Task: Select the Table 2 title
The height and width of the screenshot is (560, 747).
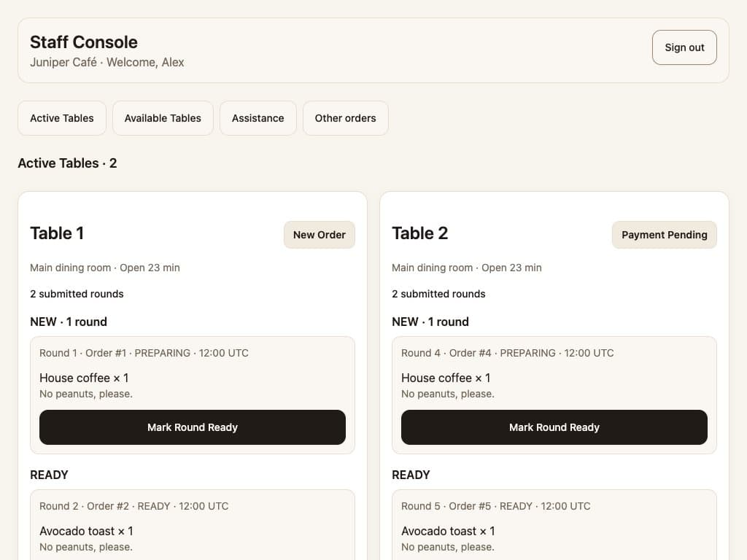Action: (419, 233)
